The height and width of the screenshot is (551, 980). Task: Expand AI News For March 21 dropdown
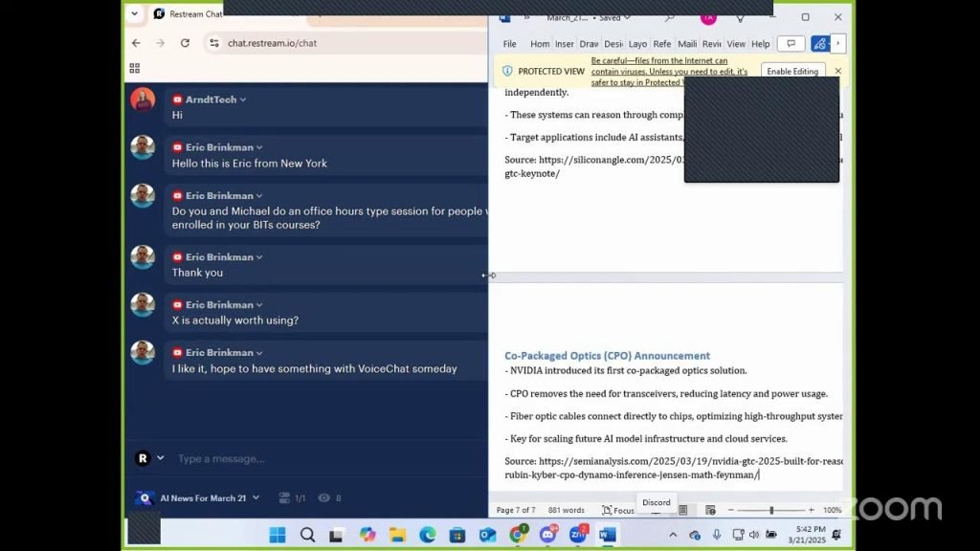tap(256, 498)
